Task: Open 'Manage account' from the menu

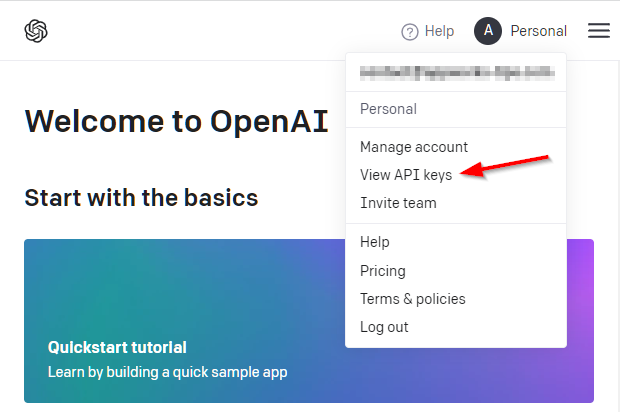Action: [x=414, y=147]
